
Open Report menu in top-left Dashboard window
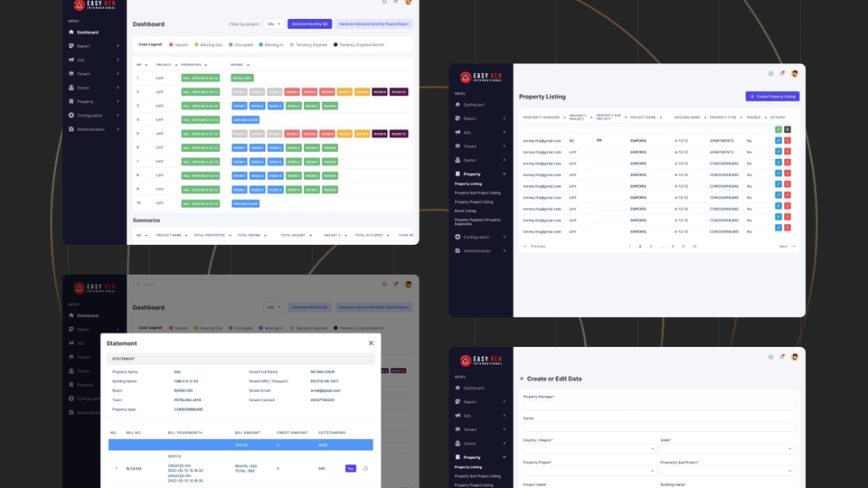[x=83, y=46]
